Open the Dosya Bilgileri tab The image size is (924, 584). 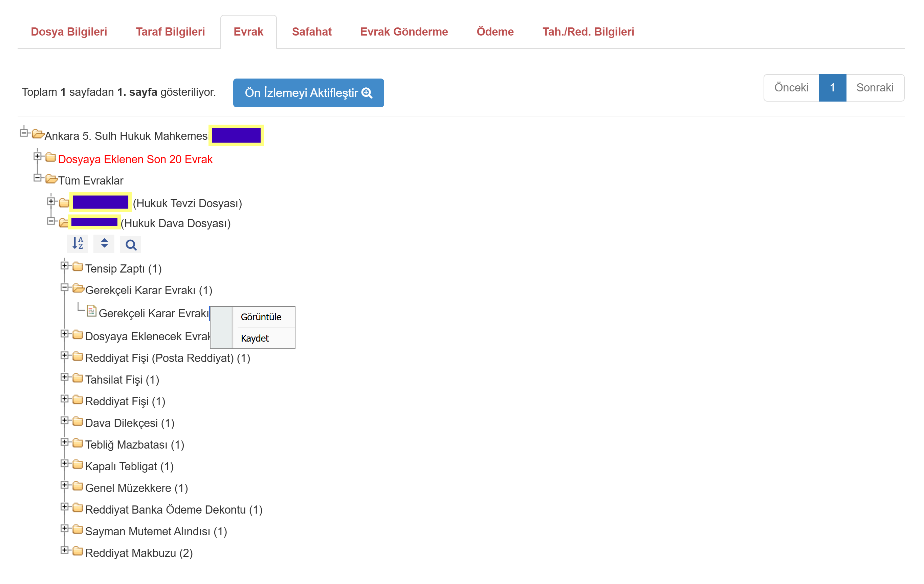pyautogui.click(x=69, y=32)
